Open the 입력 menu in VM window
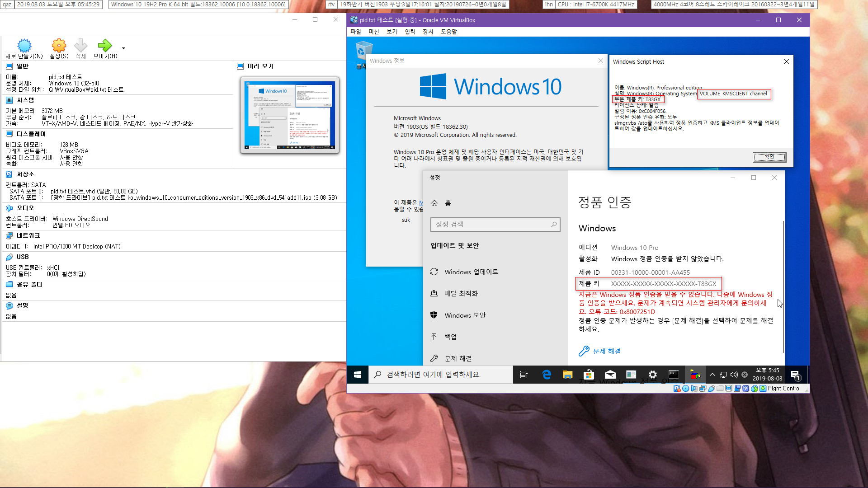Image resolution: width=868 pixels, height=488 pixels. click(410, 32)
